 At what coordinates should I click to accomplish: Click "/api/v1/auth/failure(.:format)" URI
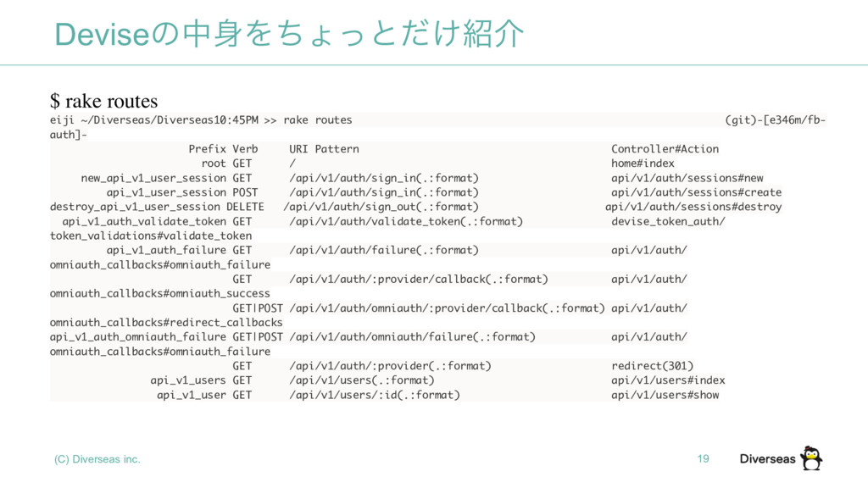pyautogui.click(x=384, y=250)
